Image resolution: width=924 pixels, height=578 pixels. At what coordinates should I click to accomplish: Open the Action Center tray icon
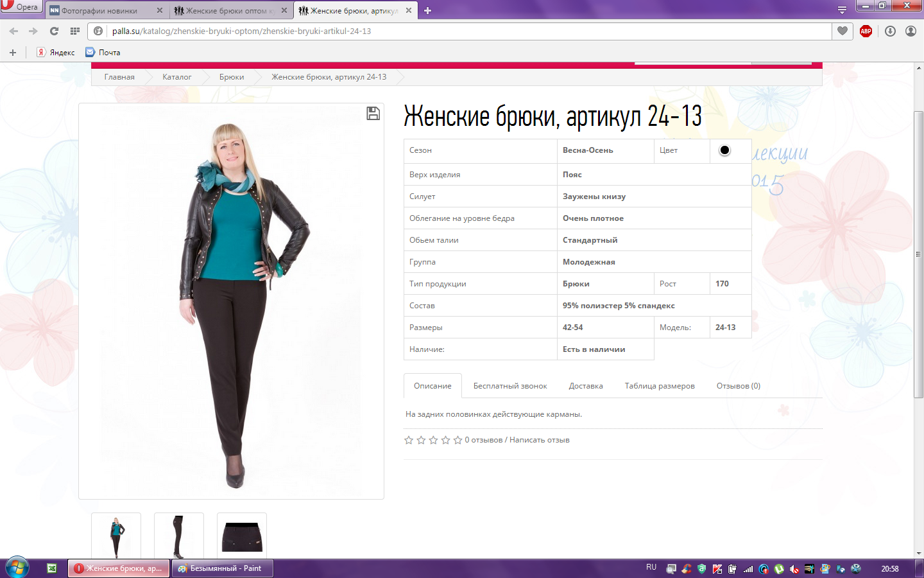click(671, 569)
